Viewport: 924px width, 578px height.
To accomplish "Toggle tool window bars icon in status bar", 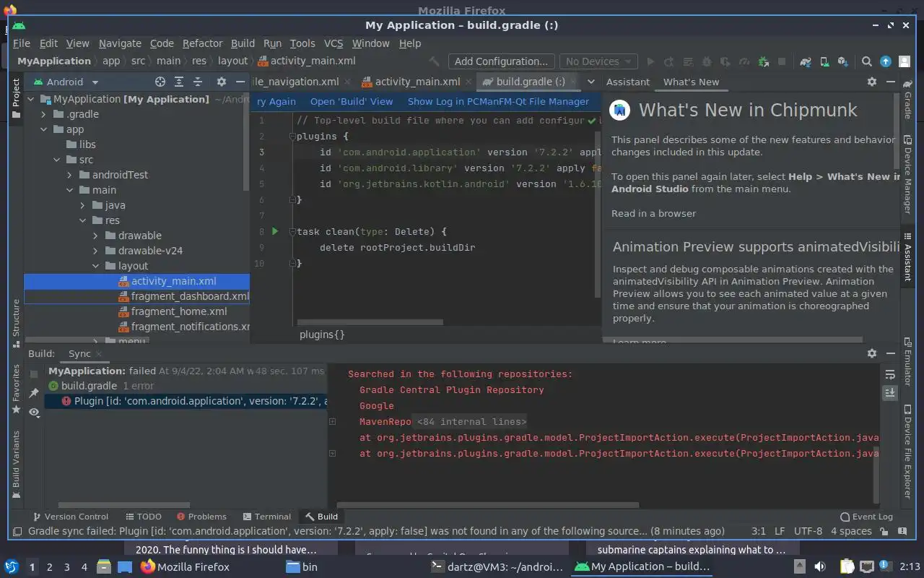I will coord(17,531).
